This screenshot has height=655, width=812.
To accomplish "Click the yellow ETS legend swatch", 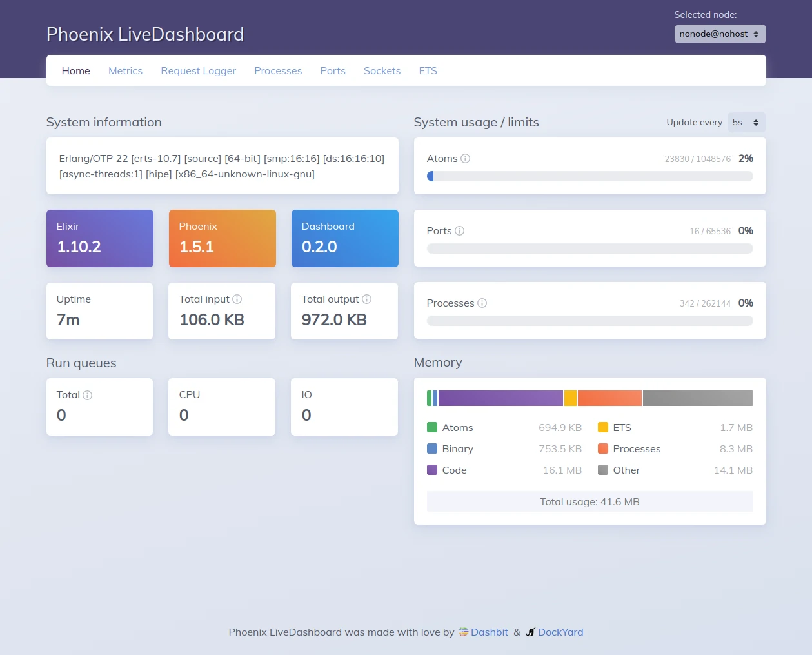I will pos(603,427).
